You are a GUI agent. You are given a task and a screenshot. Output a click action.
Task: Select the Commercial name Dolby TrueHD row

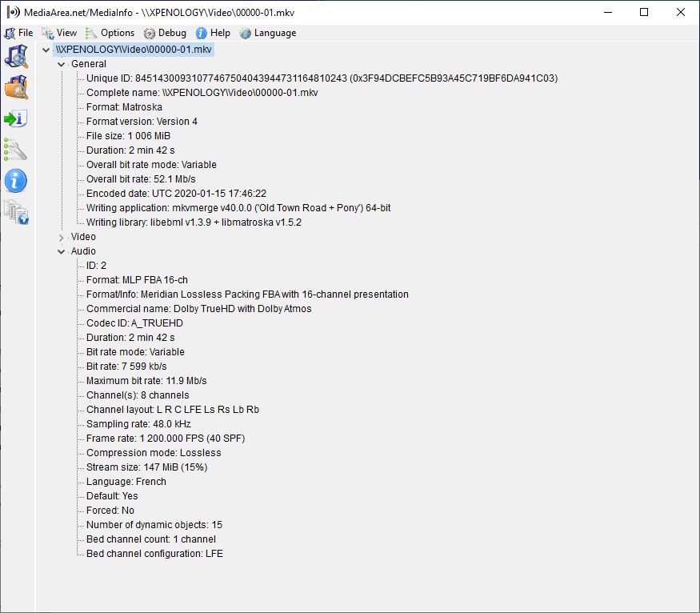[199, 309]
